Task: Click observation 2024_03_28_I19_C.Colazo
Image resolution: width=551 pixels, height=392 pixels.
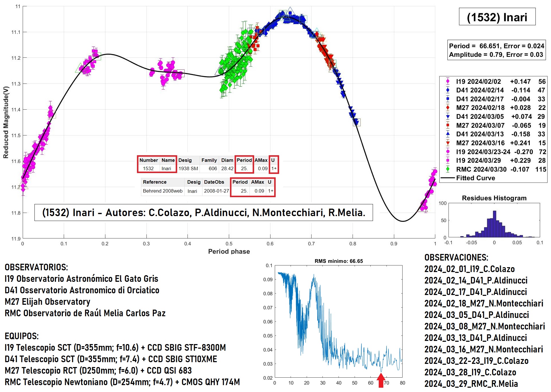Action: [x=470, y=372]
